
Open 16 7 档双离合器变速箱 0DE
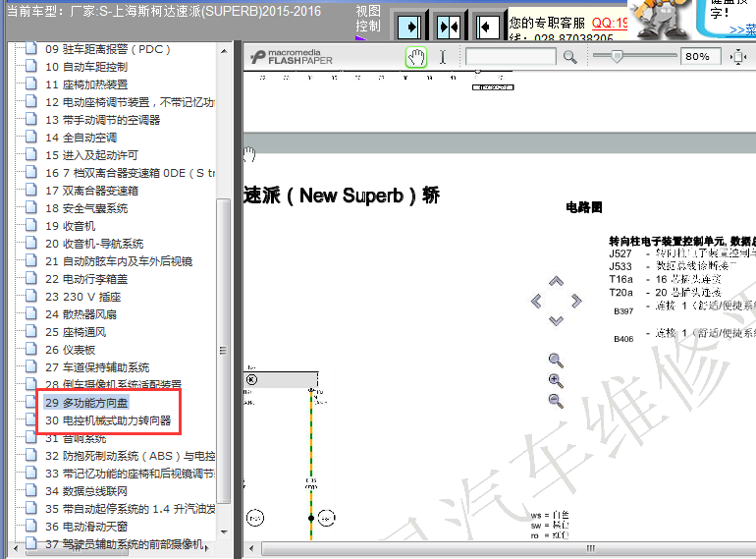[131, 173]
